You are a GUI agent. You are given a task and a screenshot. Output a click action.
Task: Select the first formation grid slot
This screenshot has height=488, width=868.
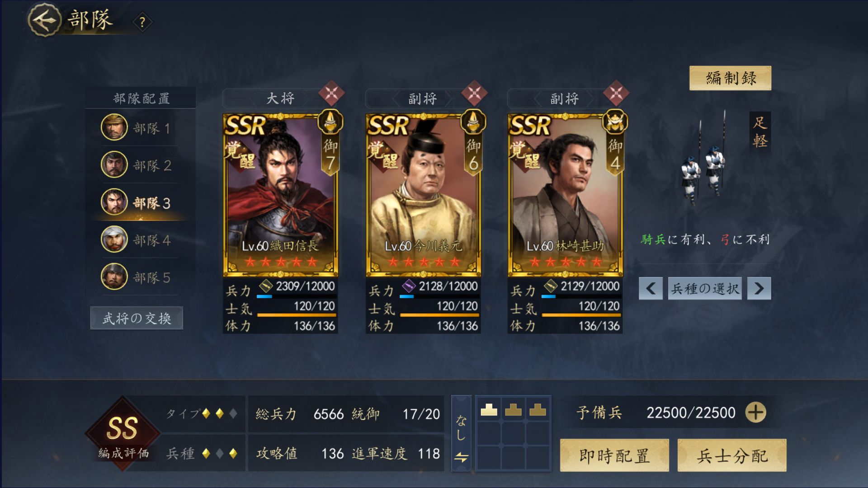tap(489, 409)
